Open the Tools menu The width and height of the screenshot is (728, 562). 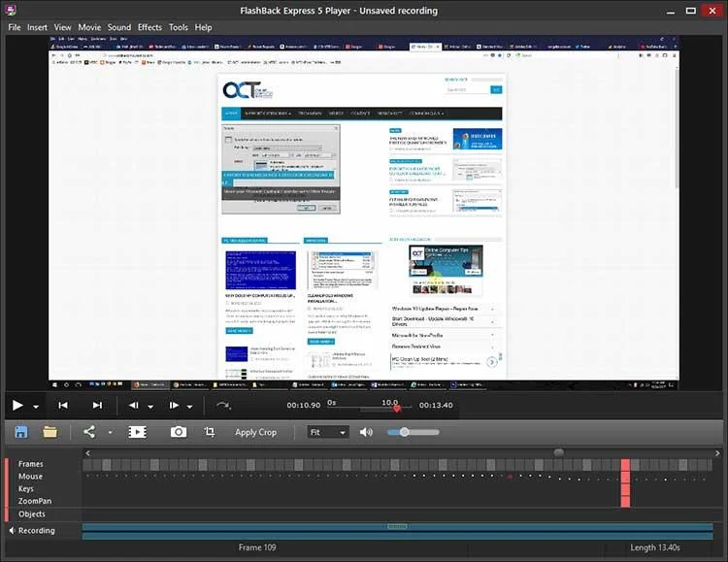coord(179,27)
